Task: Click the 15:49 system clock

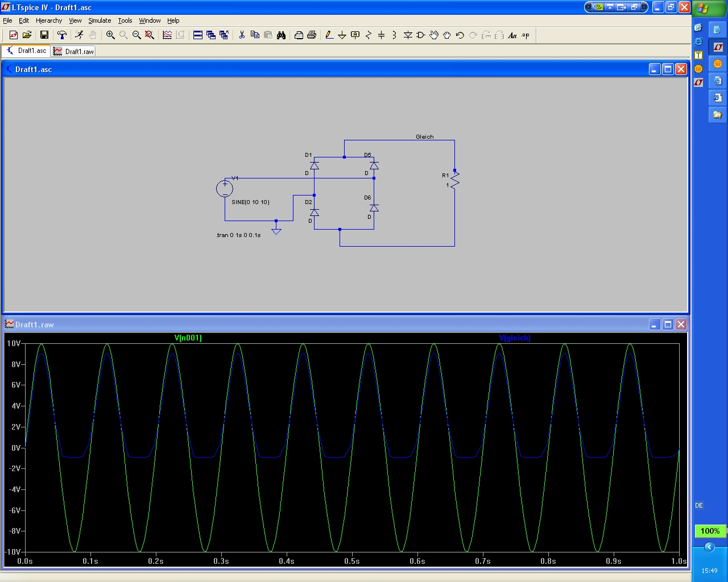Action: [x=709, y=571]
